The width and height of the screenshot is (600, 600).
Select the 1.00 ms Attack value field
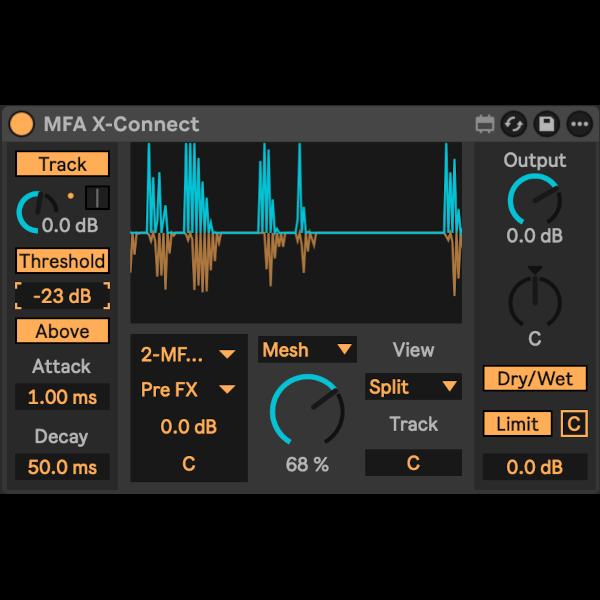(62, 397)
